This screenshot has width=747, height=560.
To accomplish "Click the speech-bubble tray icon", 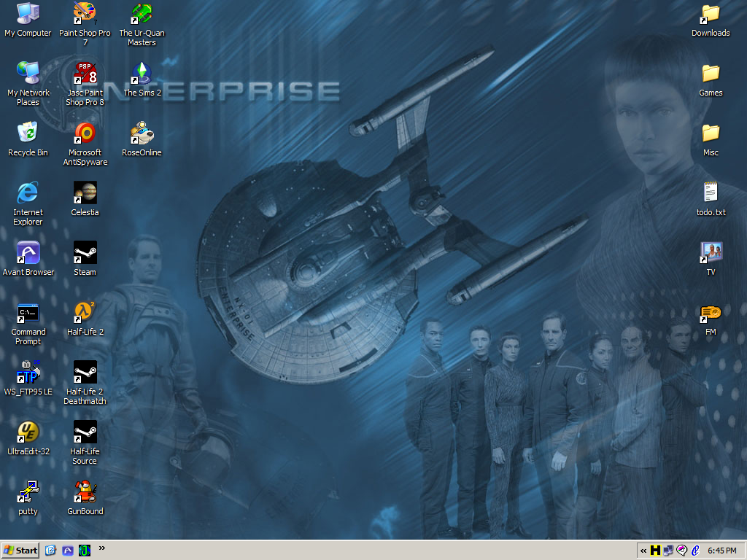I will pos(682,551).
